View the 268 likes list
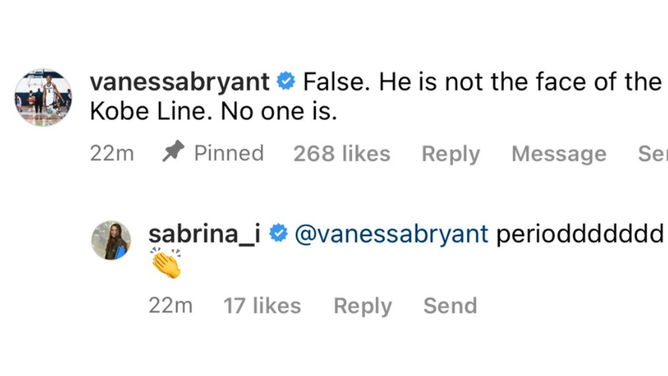Viewport: 668px width, 376px height. click(x=342, y=154)
